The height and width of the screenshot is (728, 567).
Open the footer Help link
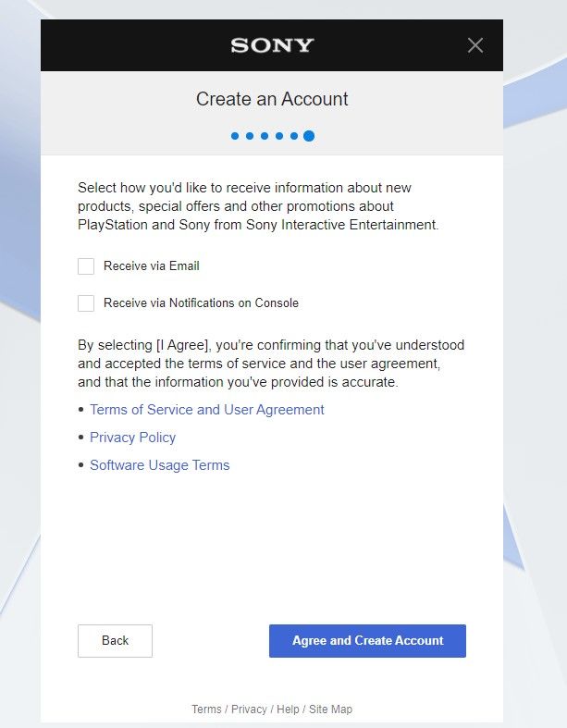tap(288, 709)
